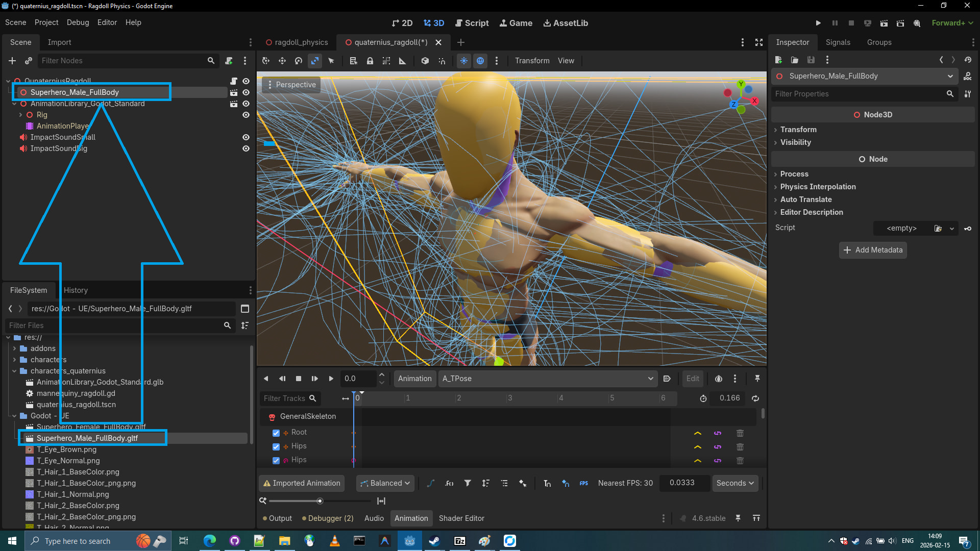Click the Attach Script icon in Scene dock
Screen dimensions: 980x551
click(x=229, y=61)
